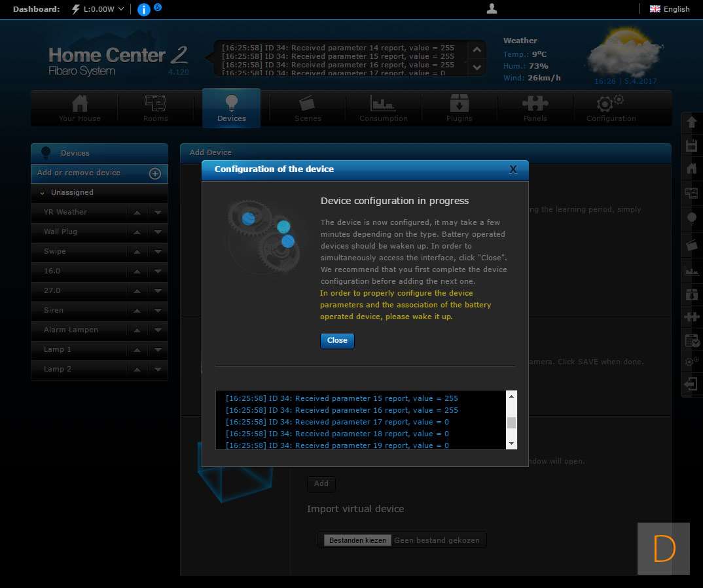This screenshot has width=703, height=588.
Task: Open the Plugins tab
Action: pos(459,108)
